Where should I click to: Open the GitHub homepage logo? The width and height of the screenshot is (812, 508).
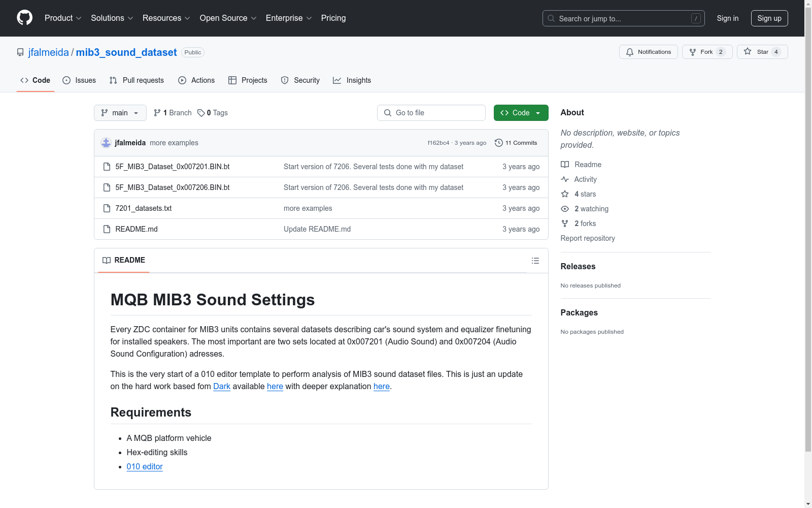click(x=24, y=18)
